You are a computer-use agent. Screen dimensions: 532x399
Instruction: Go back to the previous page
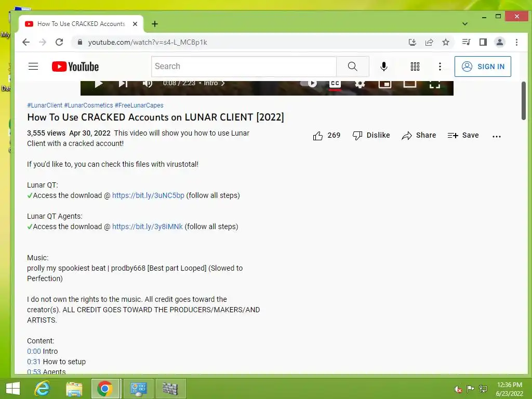pos(26,42)
